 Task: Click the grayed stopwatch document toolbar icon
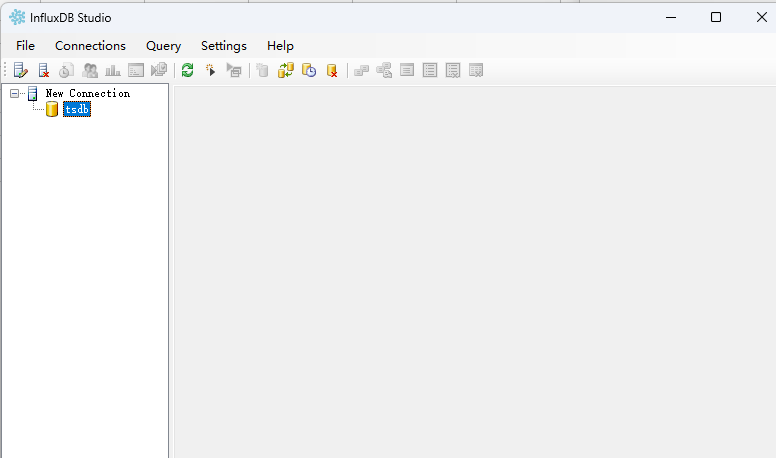pos(66,70)
